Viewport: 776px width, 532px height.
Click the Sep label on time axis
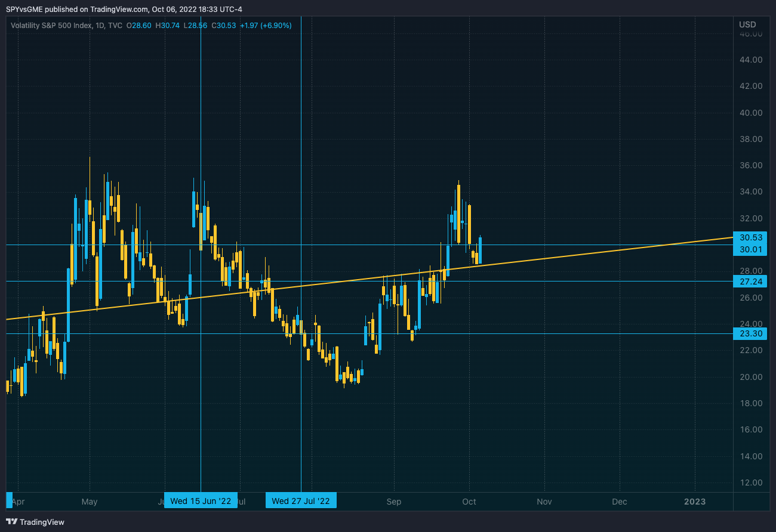tap(394, 502)
